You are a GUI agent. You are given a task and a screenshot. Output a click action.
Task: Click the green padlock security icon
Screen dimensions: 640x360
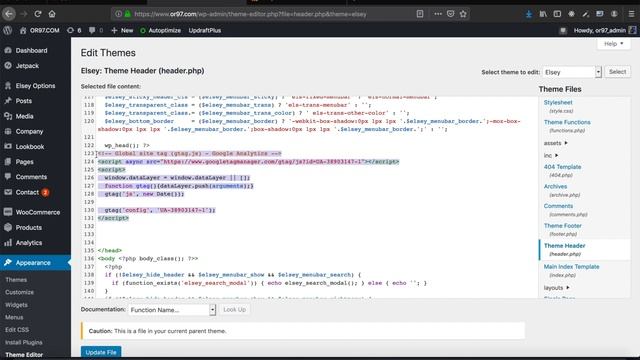point(128,14)
